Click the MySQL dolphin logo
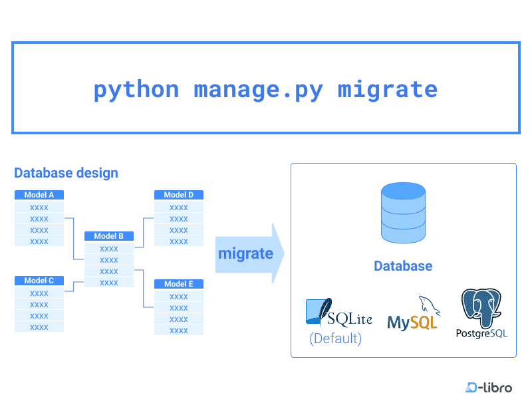 tap(414, 313)
